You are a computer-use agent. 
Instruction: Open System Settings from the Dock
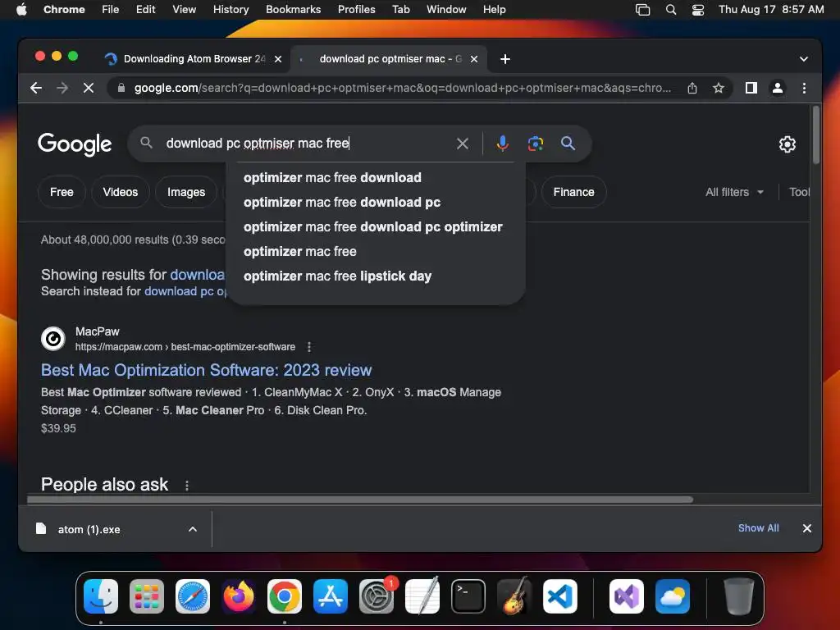[377, 596]
